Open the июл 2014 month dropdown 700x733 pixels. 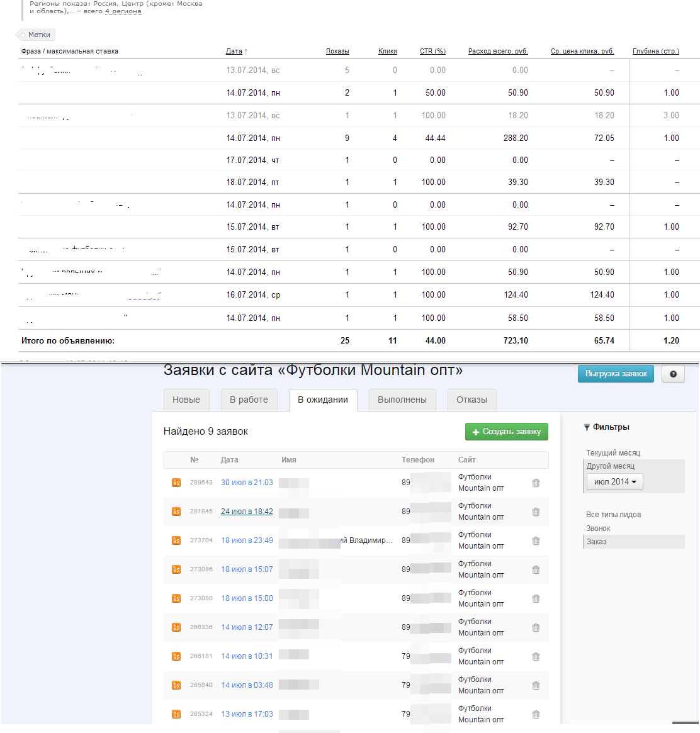click(615, 481)
